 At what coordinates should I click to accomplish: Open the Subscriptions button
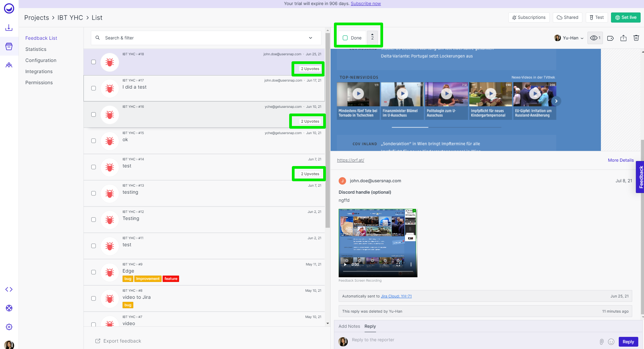529,18
